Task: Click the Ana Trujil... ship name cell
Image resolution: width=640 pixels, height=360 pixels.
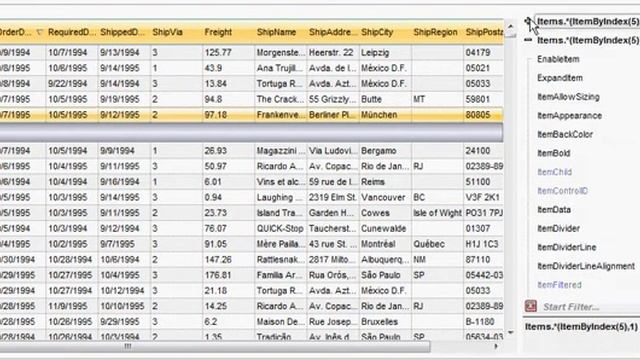Action: click(x=280, y=68)
